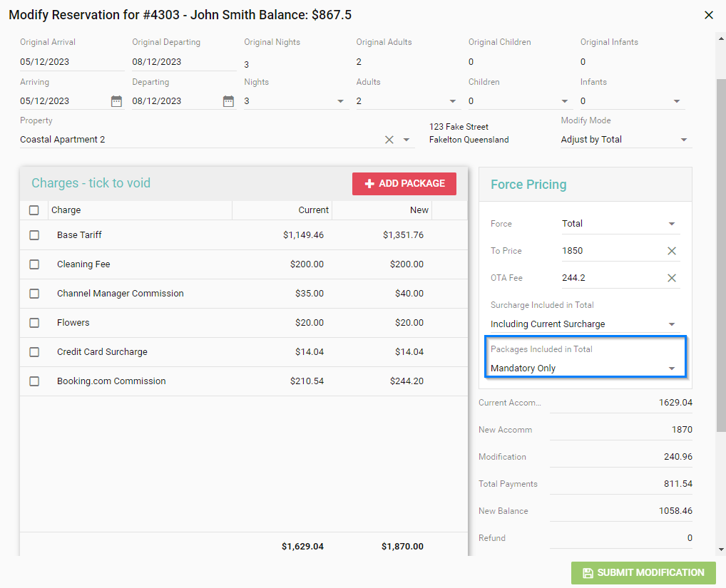Viewport: 726px width, 588px height.
Task: Expand the Force type dropdown
Action: pos(671,224)
